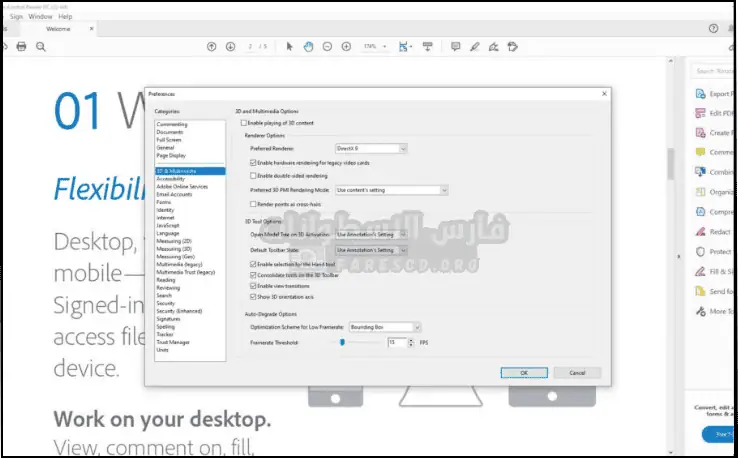The height and width of the screenshot is (458, 738).
Task: Uncheck Show 3D orientation axis
Action: pyautogui.click(x=252, y=297)
